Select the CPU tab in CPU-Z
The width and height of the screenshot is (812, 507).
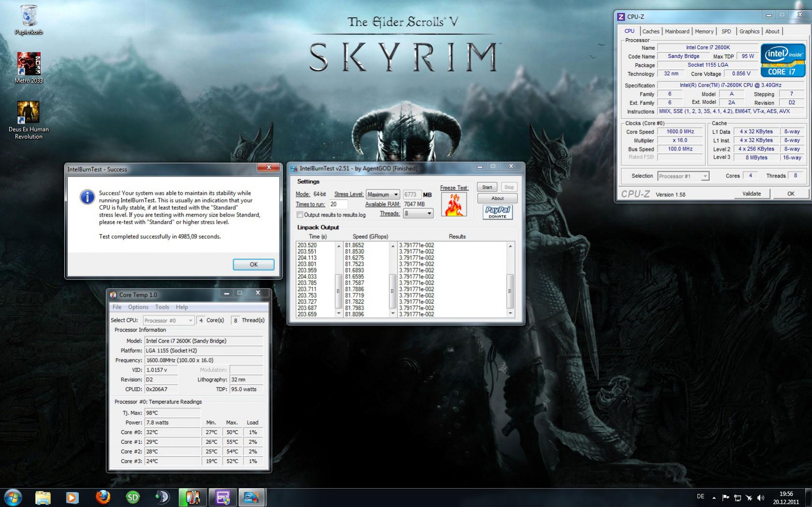629,31
